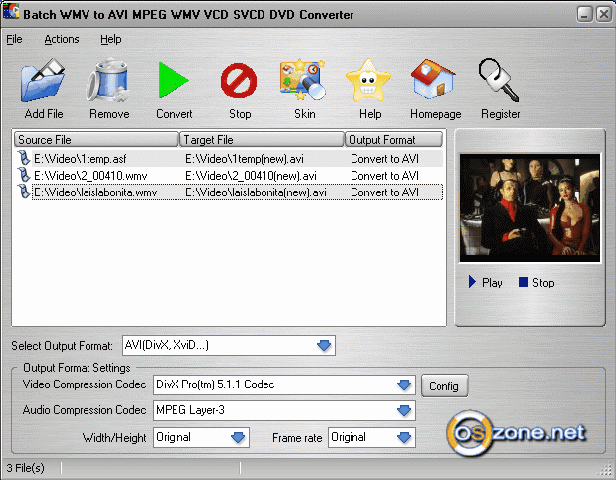Open the File menu

pos(14,39)
